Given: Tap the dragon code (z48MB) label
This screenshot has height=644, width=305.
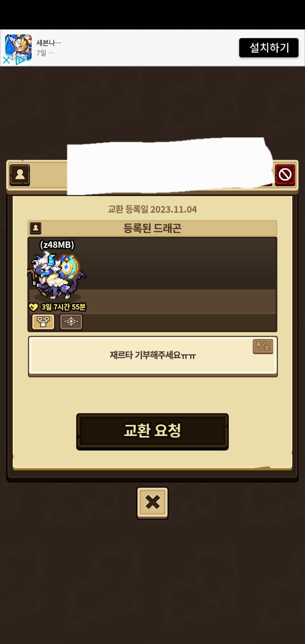Looking at the screenshot, I should (x=57, y=245).
